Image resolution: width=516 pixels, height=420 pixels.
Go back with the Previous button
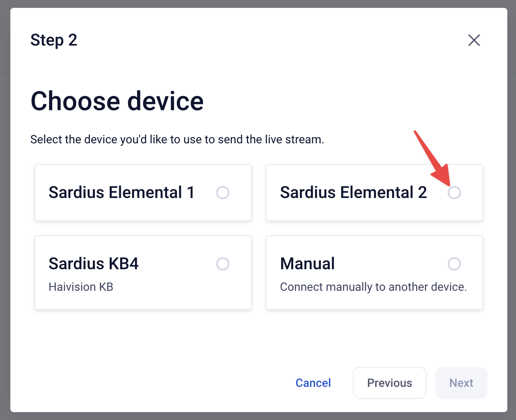tap(390, 383)
